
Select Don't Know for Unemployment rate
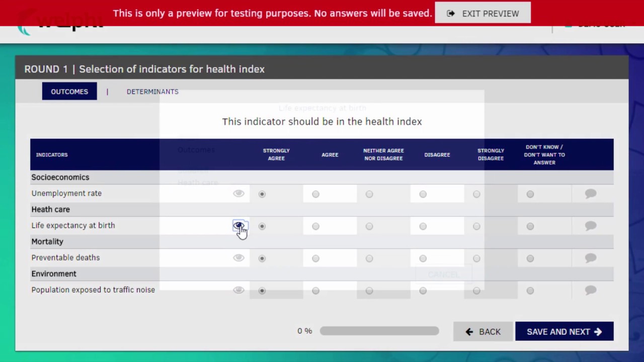530,194
